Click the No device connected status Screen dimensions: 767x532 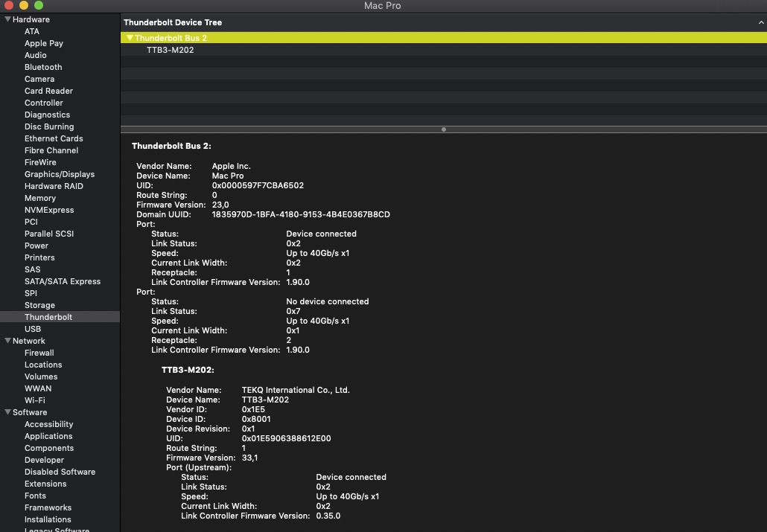point(327,301)
